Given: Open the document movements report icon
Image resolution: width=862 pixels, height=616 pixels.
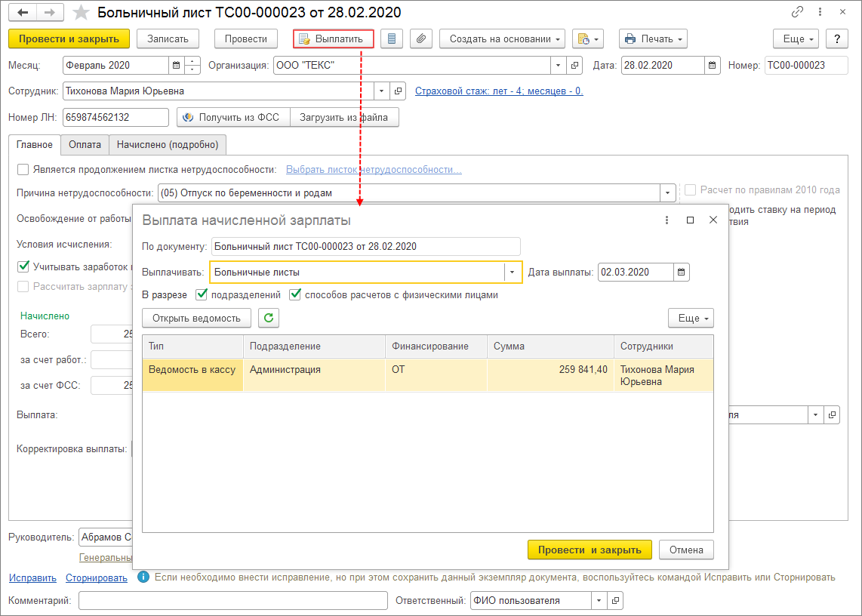Looking at the screenshot, I should [392, 39].
